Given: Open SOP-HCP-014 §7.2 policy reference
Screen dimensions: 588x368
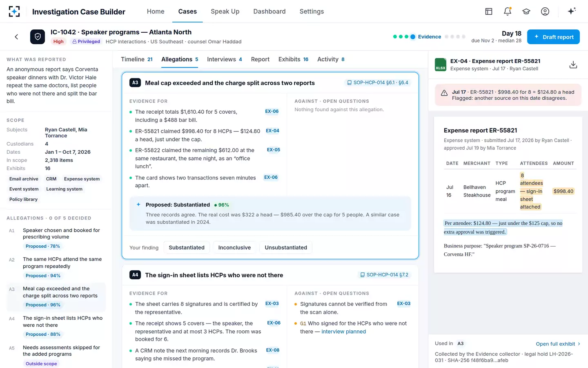Looking at the screenshot, I should (x=384, y=275).
